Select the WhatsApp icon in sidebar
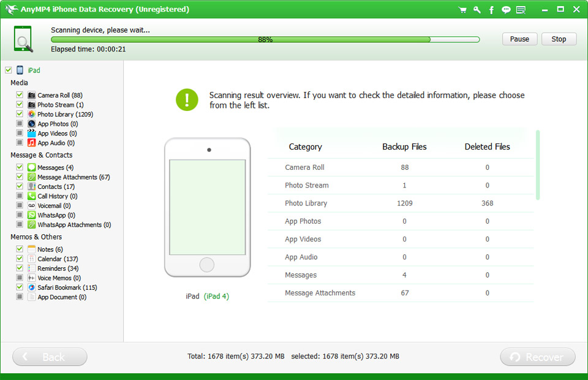The image size is (588, 380). point(32,216)
